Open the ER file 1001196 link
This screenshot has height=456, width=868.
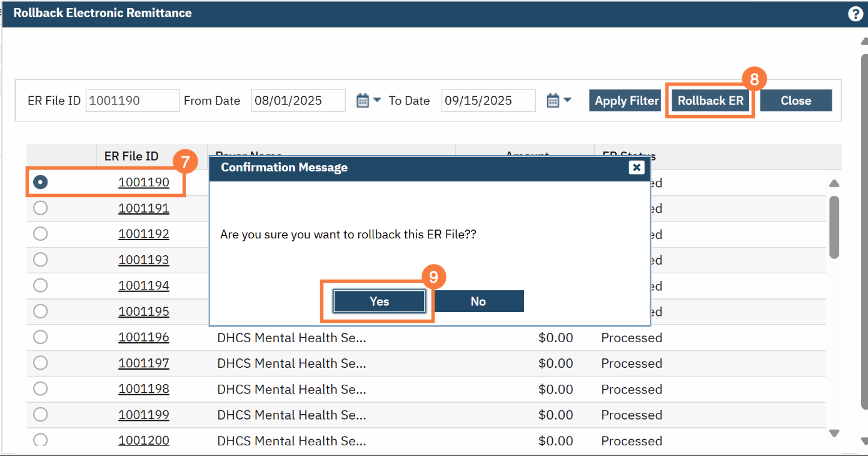click(144, 337)
